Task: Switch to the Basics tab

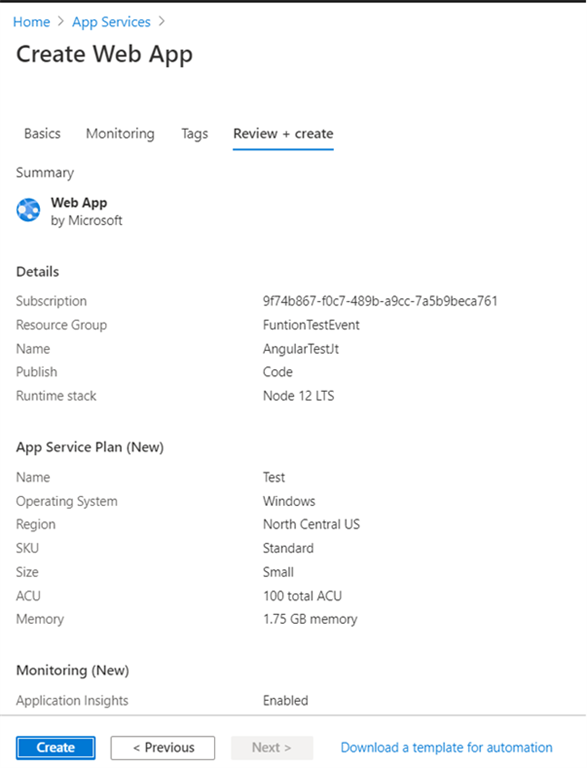Action: pos(42,134)
